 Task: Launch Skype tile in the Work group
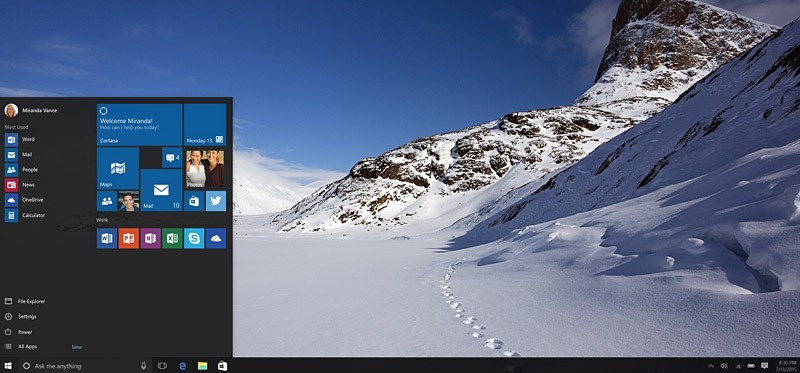(194, 238)
